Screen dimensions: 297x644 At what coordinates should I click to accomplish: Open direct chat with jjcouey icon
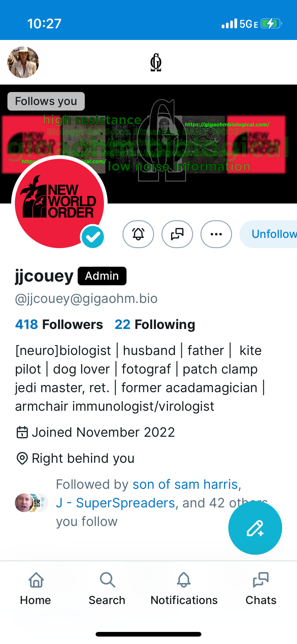tap(177, 234)
